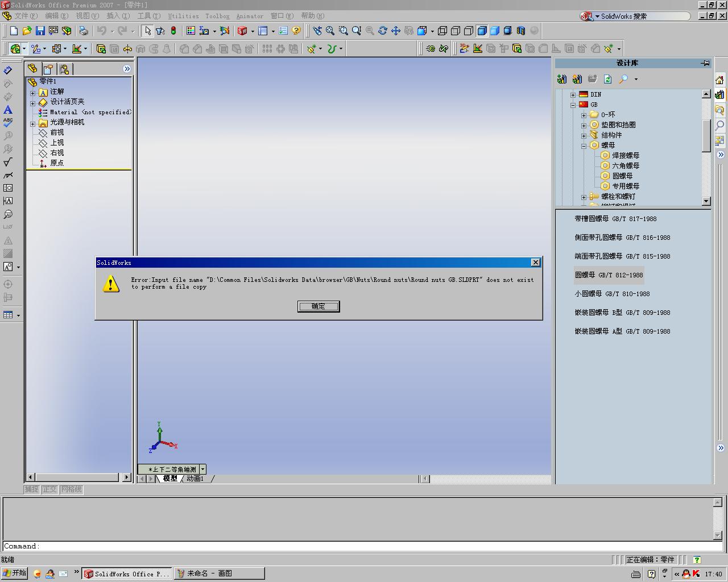Open the File Explorer task pane tab

[x=719, y=110]
